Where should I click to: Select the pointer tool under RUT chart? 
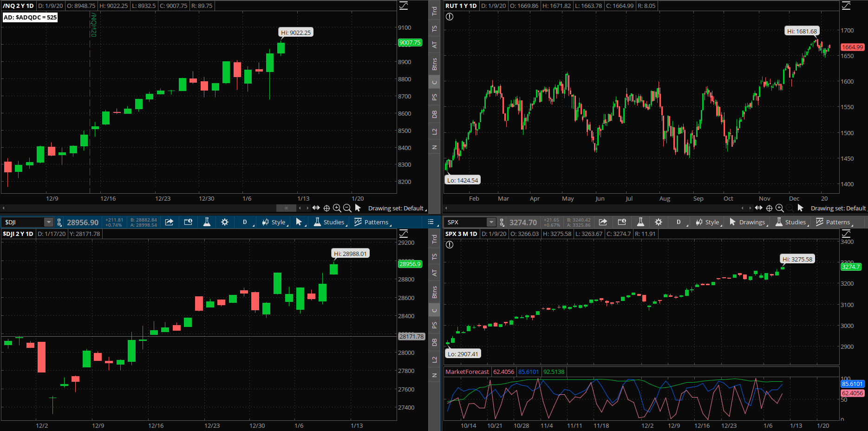click(800, 208)
